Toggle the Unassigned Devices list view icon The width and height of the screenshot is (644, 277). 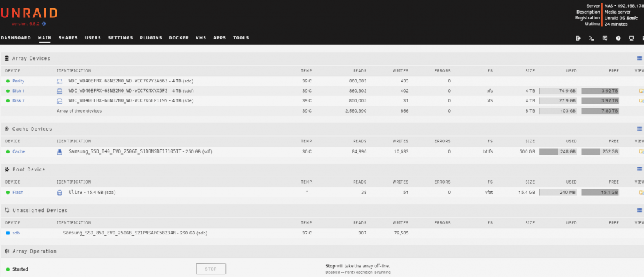click(639, 210)
